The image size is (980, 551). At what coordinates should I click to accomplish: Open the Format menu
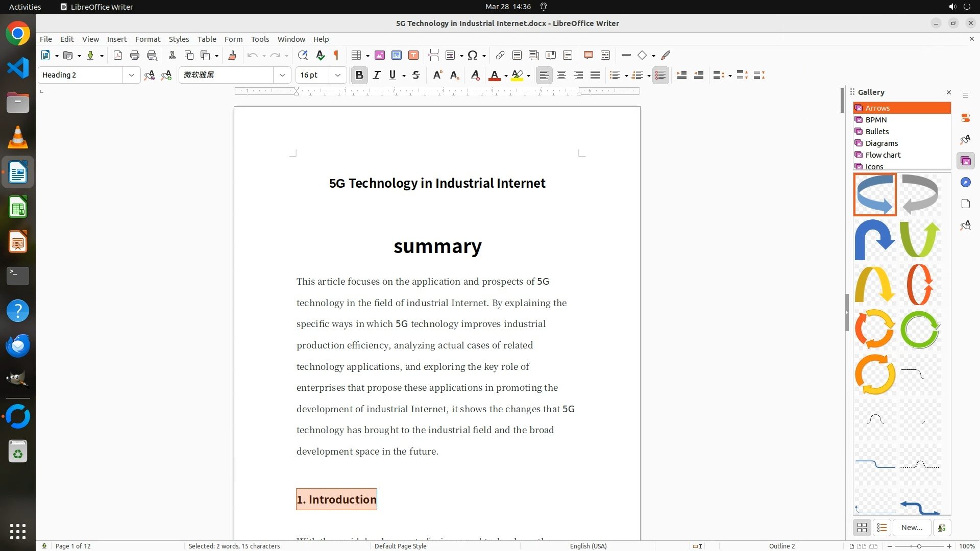(x=148, y=39)
